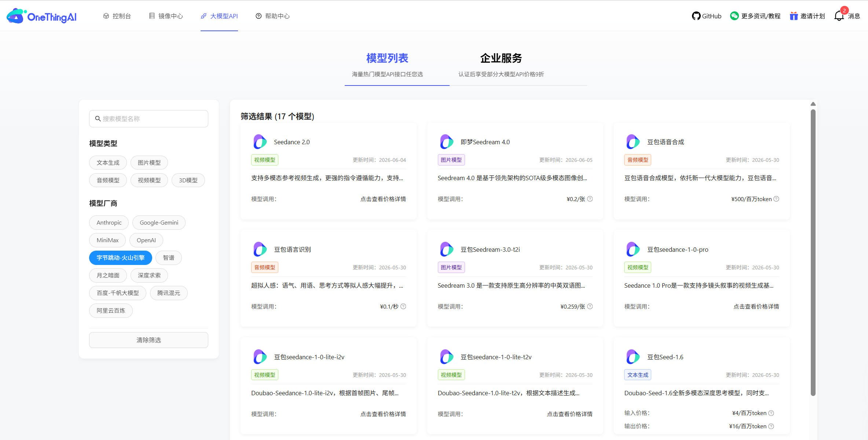
Task: Click the model list vertical scrollbar thumb
Action: (x=813, y=252)
